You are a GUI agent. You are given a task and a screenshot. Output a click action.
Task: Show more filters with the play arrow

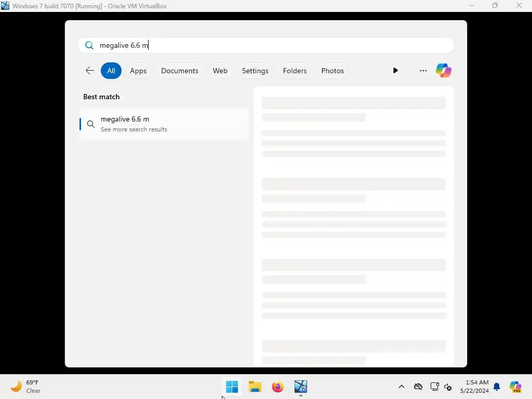click(x=395, y=71)
